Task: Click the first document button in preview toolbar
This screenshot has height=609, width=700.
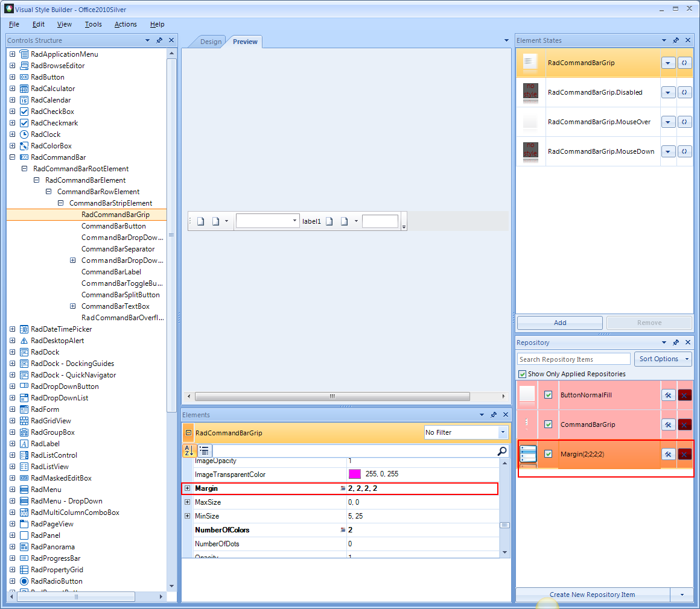Action: coord(201,221)
